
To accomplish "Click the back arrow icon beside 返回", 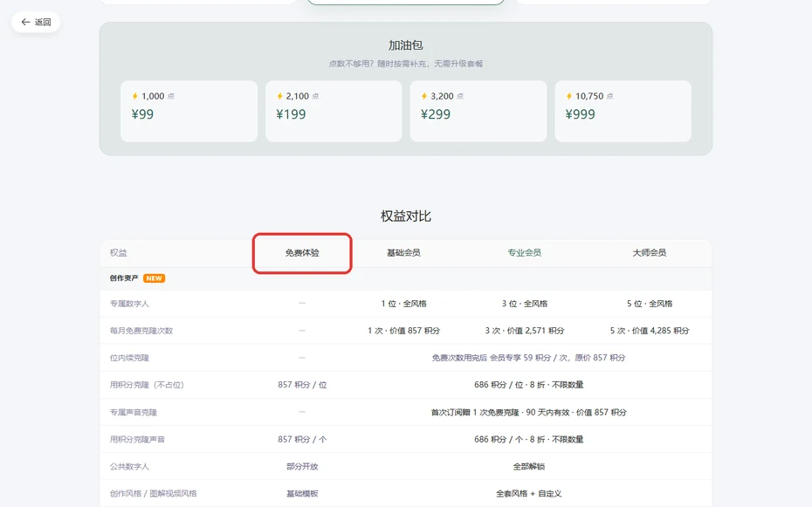I will coord(25,22).
